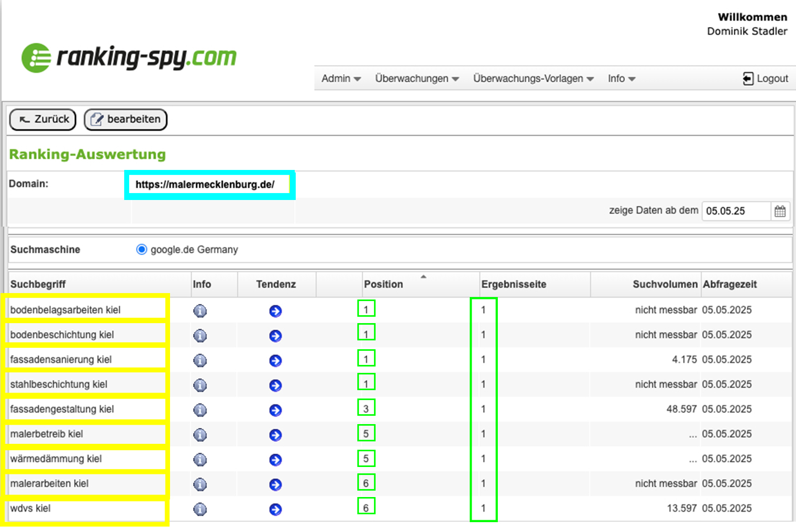
Task: Click info icon for bodenbelagsarbeiten kiel
Action: [200, 311]
